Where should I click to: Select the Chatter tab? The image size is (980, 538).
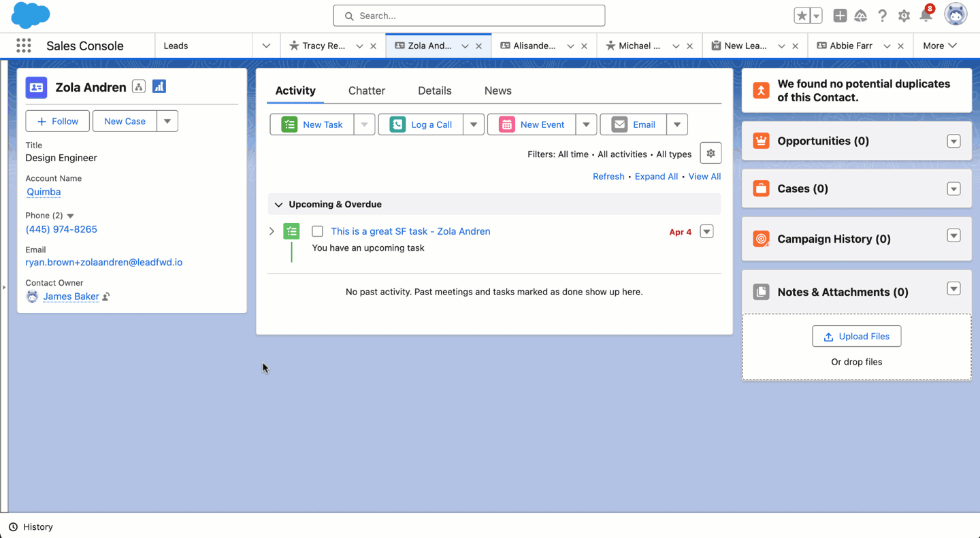[367, 90]
